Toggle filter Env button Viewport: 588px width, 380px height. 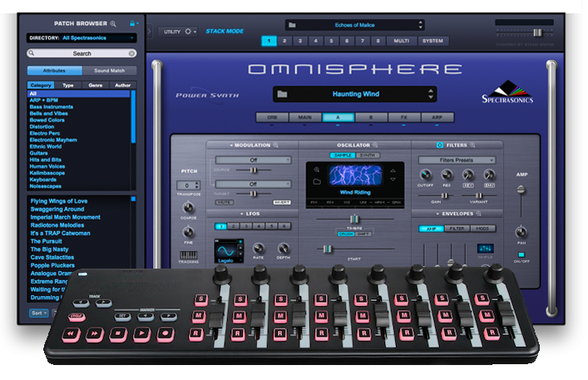[x=489, y=185]
